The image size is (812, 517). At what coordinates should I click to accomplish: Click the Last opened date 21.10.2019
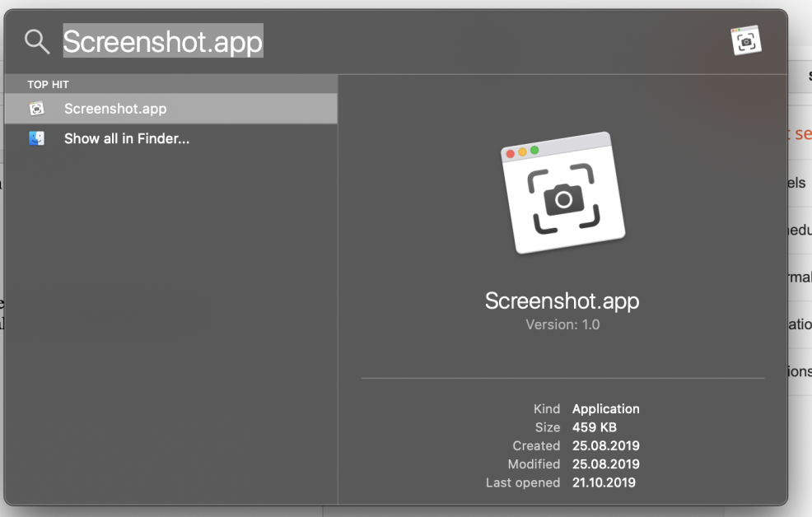point(604,483)
